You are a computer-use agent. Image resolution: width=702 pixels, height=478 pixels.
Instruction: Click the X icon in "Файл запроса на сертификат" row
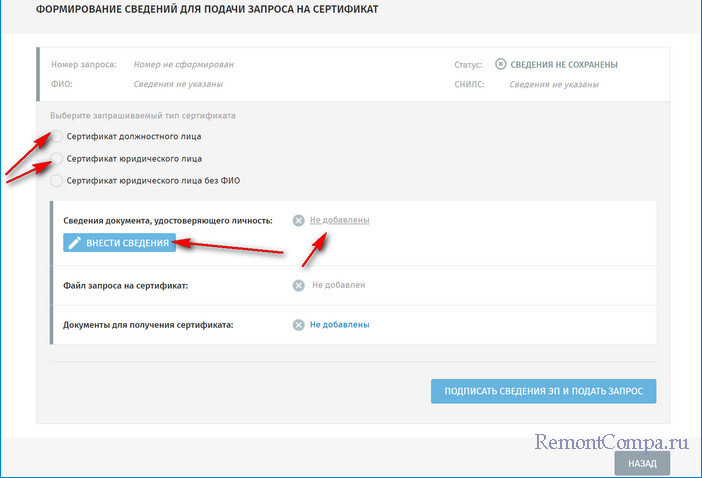298,285
